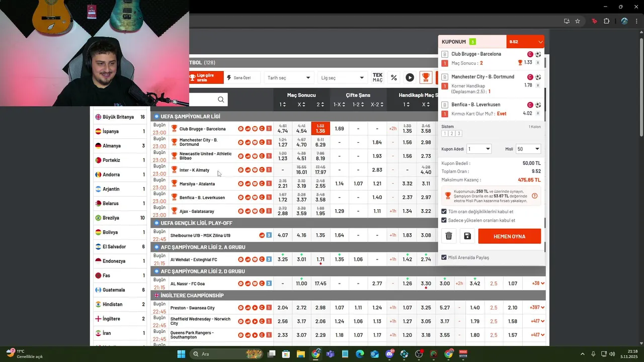Click the HEMEN OYNA button
The width and height of the screenshot is (644, 362).
[x=509, y=236]
